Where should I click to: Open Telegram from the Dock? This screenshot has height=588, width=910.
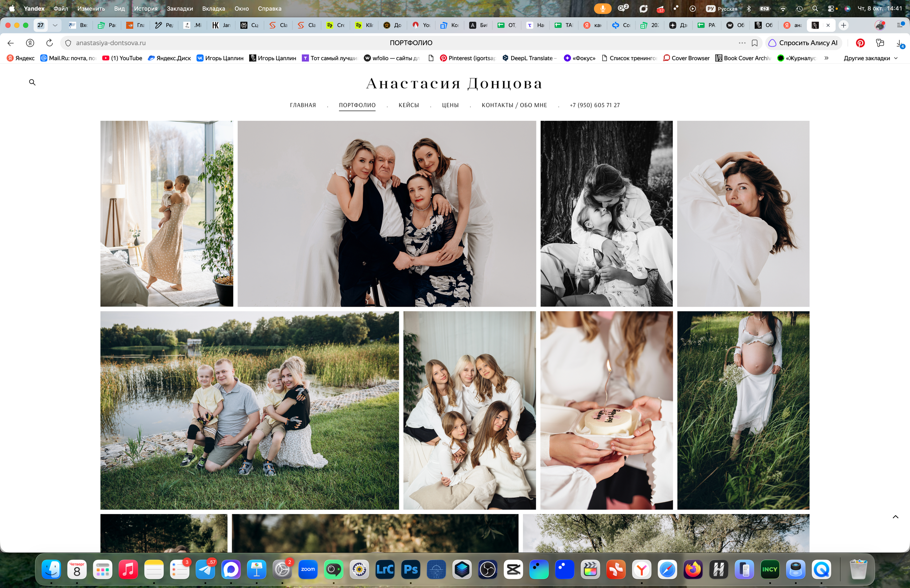pyautogui.click(x=205, y=569)
